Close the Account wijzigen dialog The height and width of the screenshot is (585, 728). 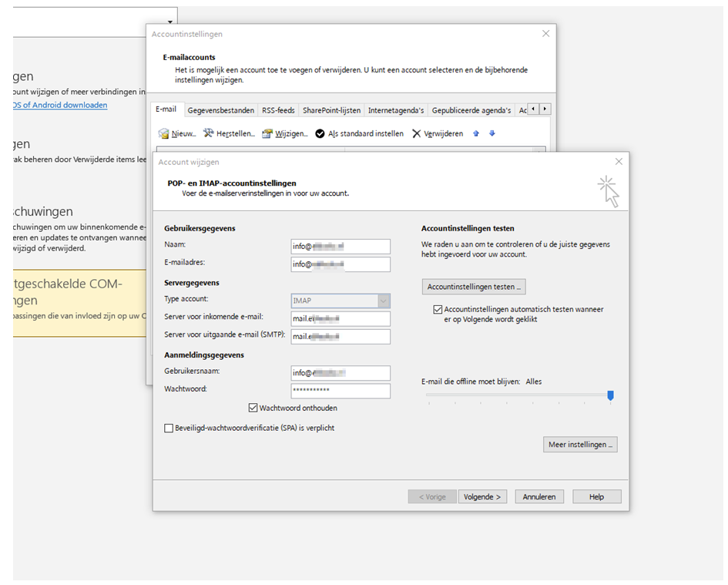coord(619,162)
